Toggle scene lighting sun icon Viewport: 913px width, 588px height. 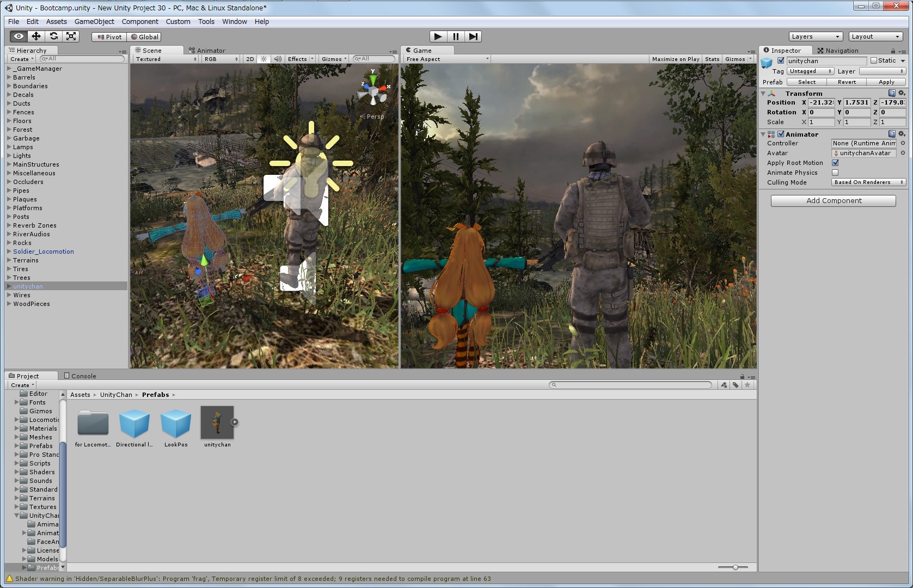[264, 59]
